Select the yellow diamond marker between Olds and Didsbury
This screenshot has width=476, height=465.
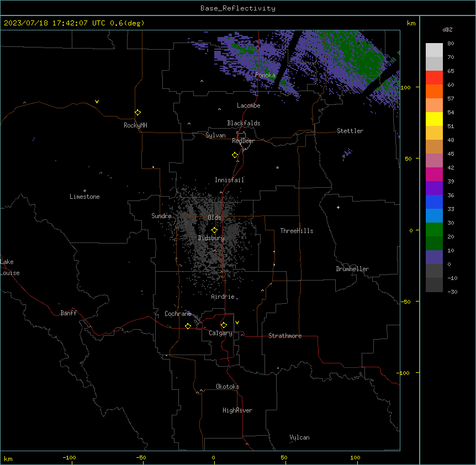tap(214, 230)
